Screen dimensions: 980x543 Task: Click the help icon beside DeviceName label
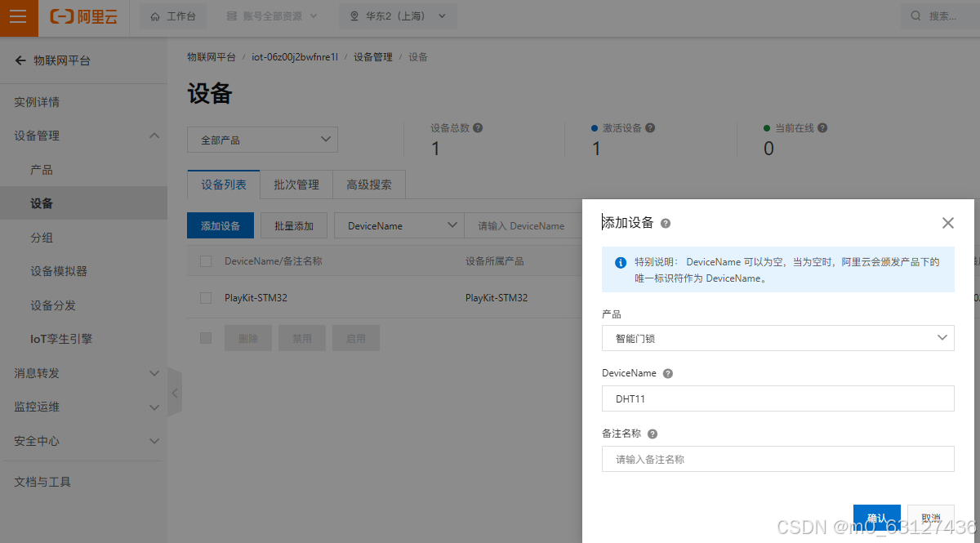[x=667, y=373]
